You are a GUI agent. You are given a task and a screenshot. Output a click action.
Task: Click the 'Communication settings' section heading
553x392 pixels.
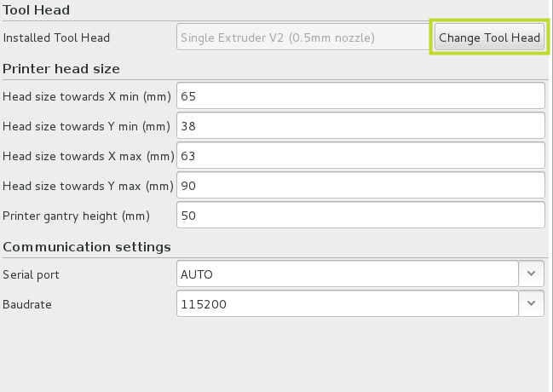pyautogui.click(x=87, y=246)
